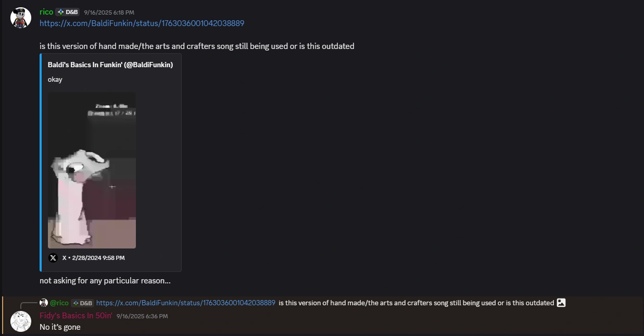This screenshot has height=336, width=644.
Task: Click the 6:36 PM message timestamp
Action: 142,316
